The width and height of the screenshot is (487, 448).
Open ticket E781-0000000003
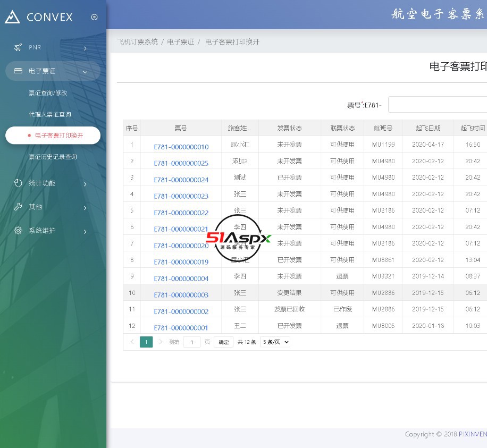coord(181,295)
